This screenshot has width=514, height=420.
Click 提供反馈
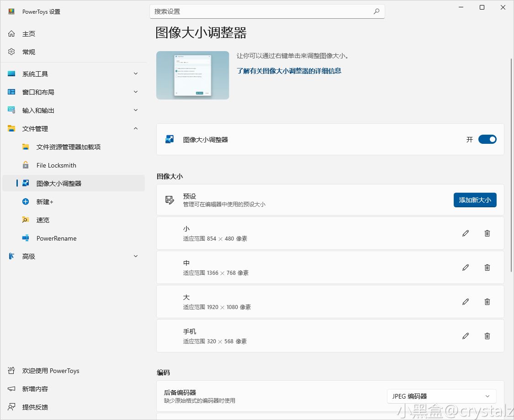coord(74,407)
